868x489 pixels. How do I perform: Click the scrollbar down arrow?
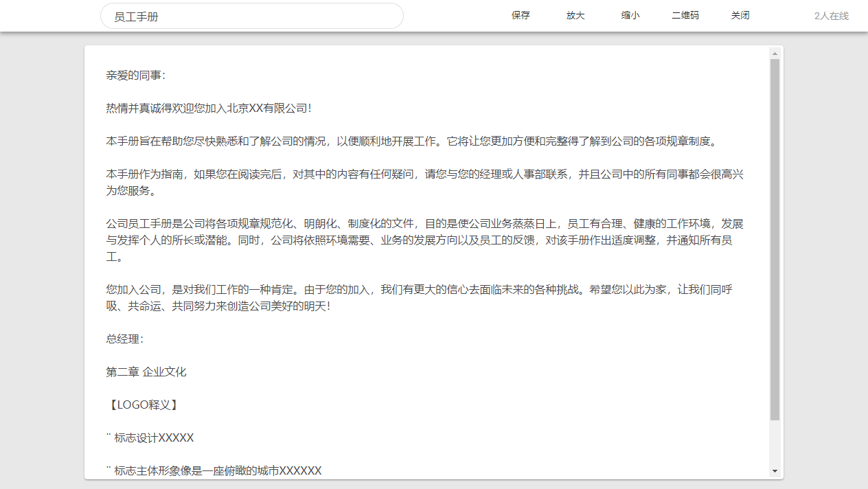pos(775,471)
